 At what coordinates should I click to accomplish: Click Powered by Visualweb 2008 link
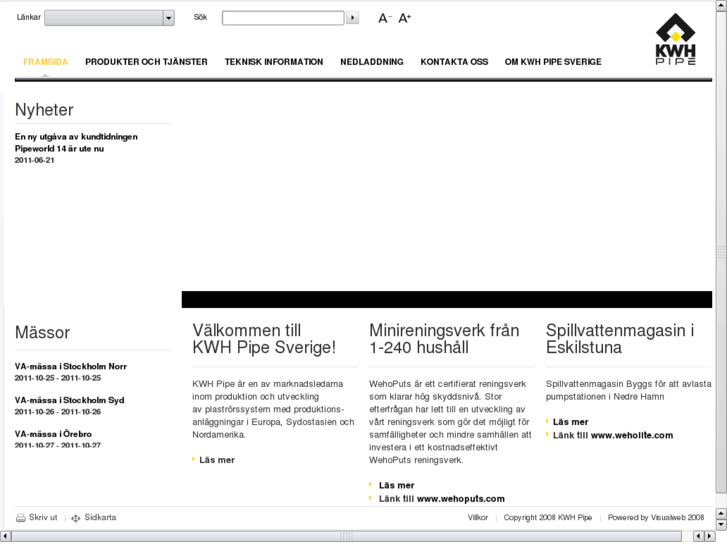click(x=656, y=518)
